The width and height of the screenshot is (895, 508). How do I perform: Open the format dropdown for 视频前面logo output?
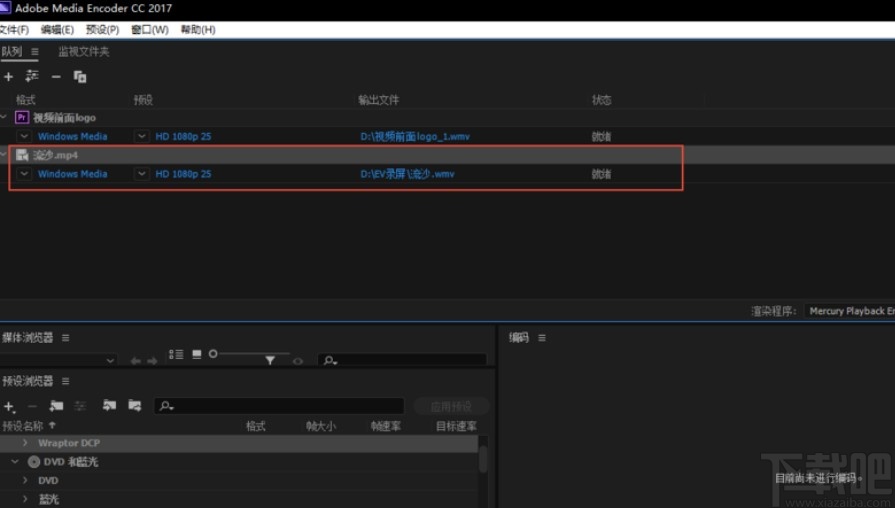[23, 136]
